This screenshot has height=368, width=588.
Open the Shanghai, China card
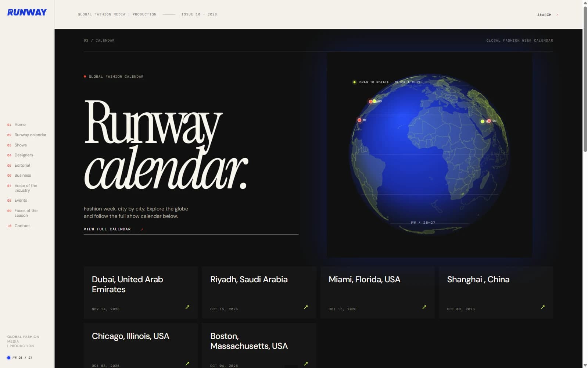click(x=496, y=293)
